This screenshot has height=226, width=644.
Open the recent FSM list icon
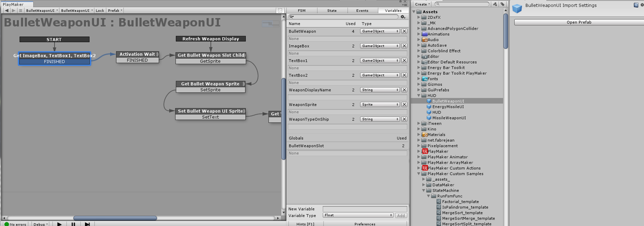(20, 10)
